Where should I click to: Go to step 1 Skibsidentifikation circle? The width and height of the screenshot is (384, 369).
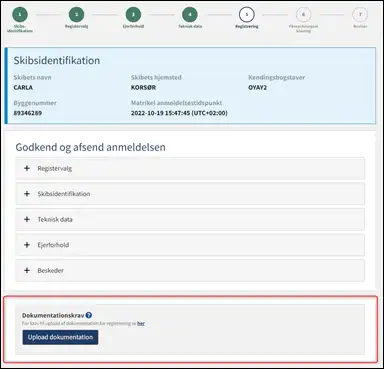[20, 14]
